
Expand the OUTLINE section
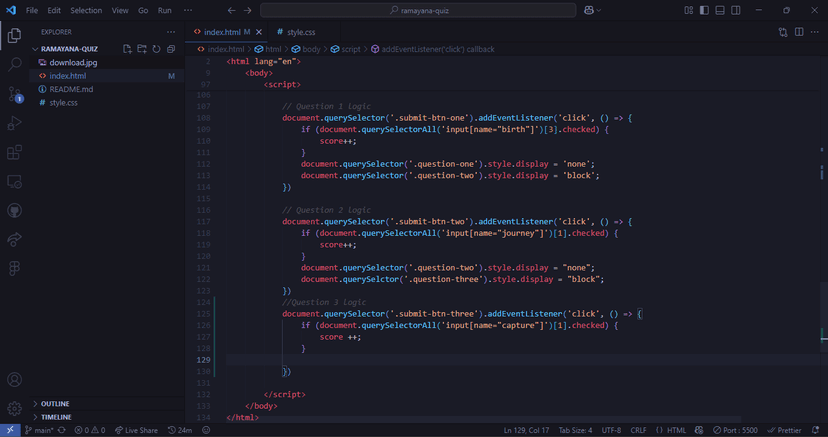coord(56,404)
